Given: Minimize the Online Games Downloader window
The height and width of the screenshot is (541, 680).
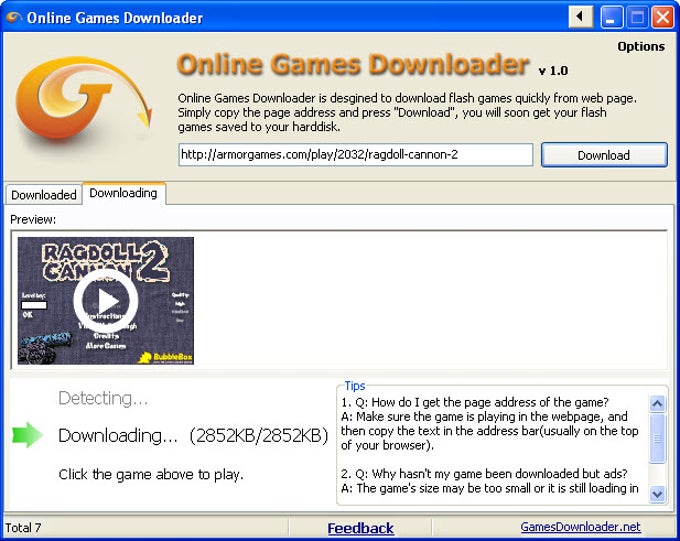Looking at the screenshot, I should coord(611,17).
